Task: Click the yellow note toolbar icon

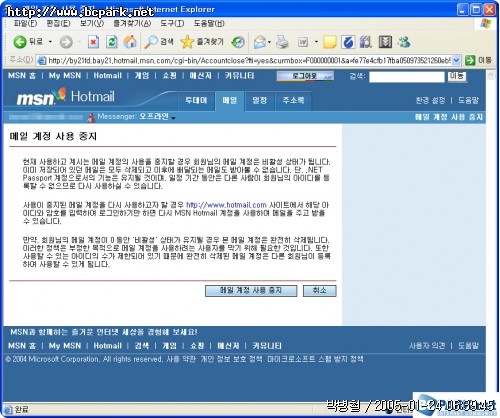Action: pos(330,42)
